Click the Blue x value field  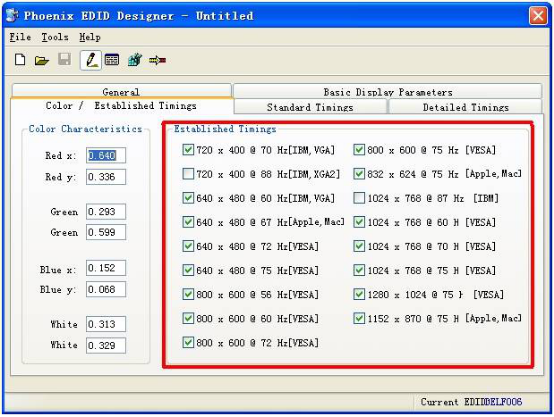coord(106,268)
